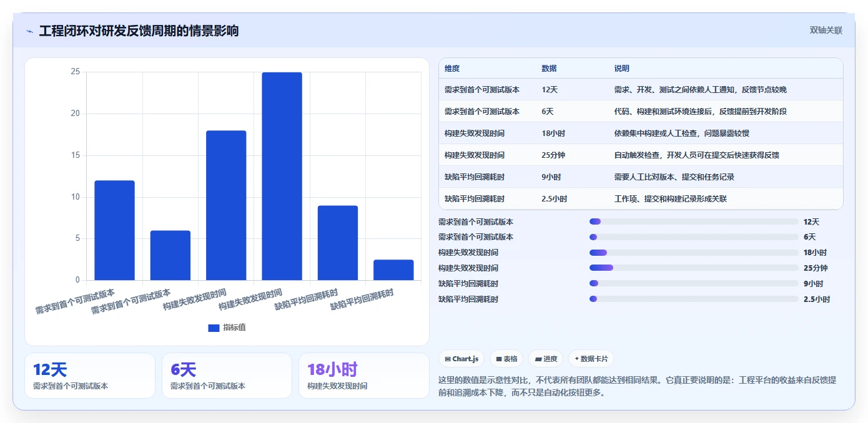Viewport: 868px width, 423px height.
Task: Click the 9小时 progress bar
Action: coord(694,283)
